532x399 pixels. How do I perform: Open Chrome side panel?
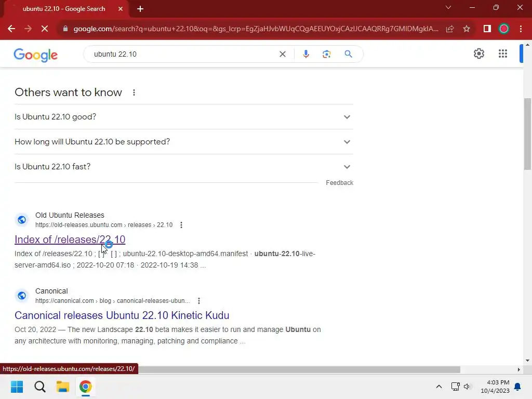click(x=487, y=29)
